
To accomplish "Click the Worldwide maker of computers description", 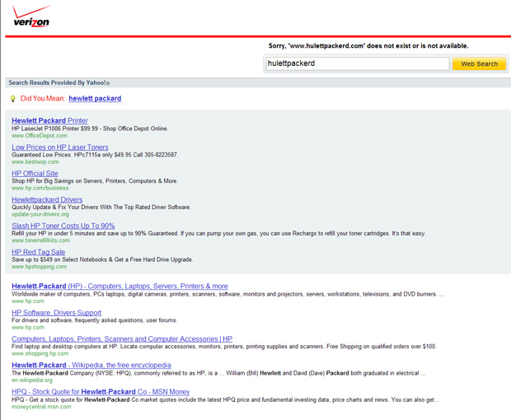I will pyautogui.click(x=228, y=294).
